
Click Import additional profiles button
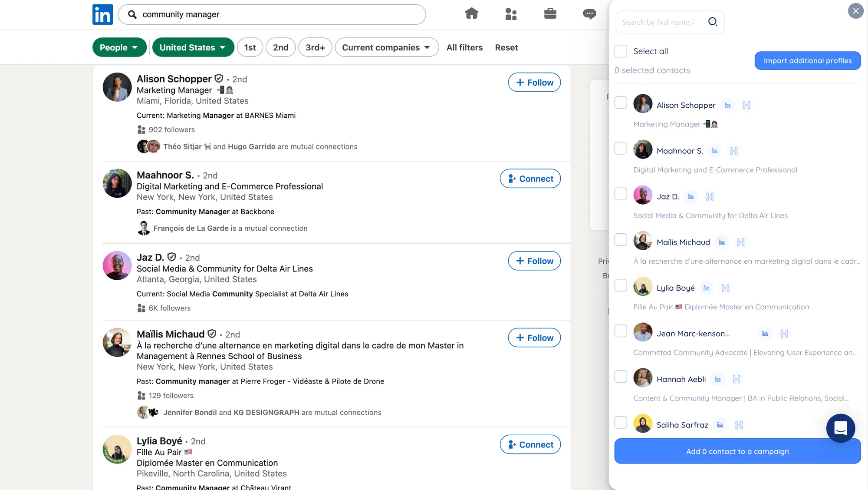coord(808,61)
